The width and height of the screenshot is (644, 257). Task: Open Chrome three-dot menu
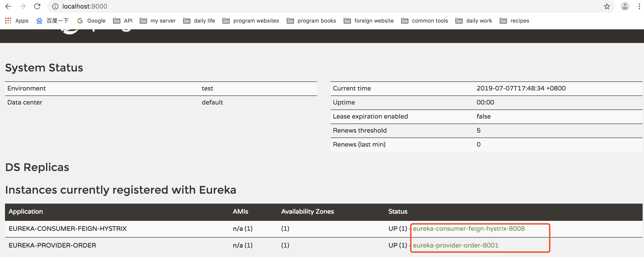point(639,7)
